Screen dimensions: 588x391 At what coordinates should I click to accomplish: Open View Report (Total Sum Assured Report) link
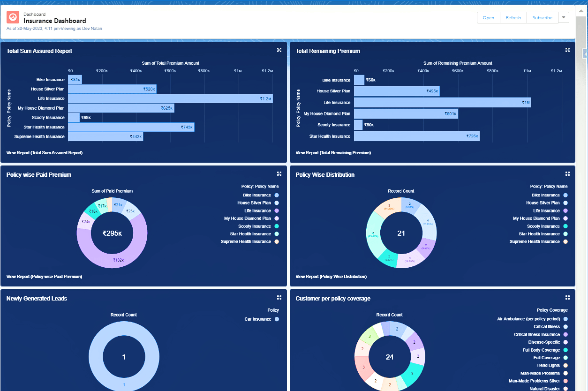(x=45, y=153)
